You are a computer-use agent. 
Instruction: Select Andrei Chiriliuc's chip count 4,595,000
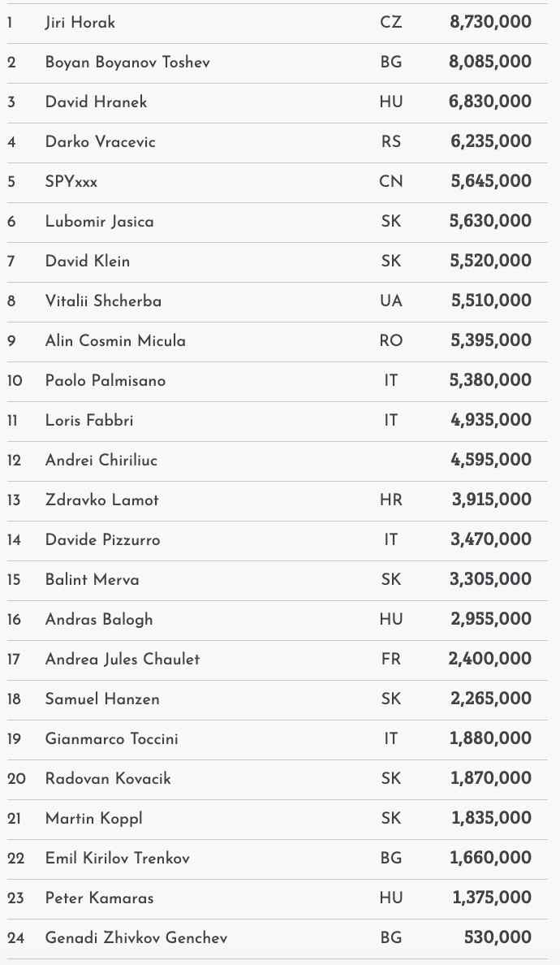[491, 461]
